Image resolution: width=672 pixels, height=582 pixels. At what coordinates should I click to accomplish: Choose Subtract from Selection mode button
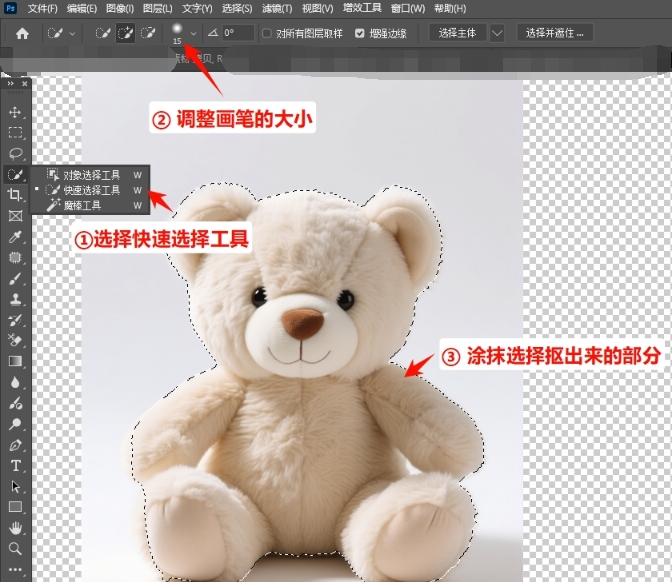coord(148,33)
